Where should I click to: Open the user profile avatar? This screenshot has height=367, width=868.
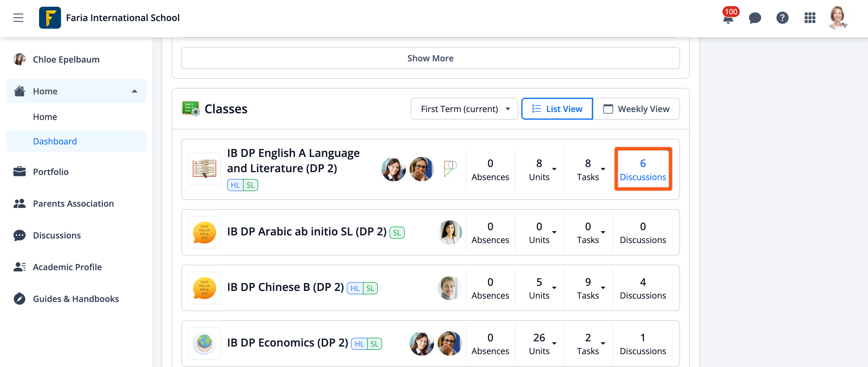click(x=838, y=18)
